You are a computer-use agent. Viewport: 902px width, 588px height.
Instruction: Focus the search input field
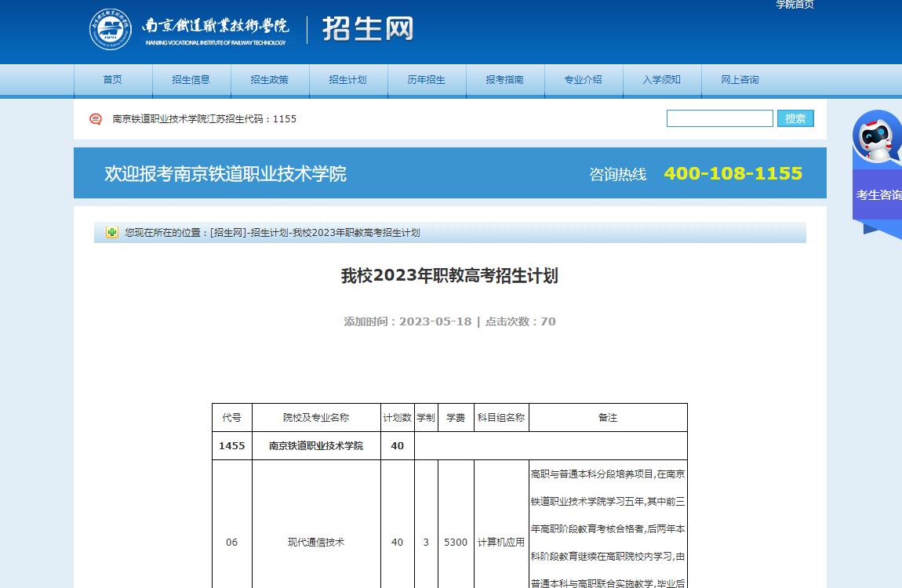point(720,118)
